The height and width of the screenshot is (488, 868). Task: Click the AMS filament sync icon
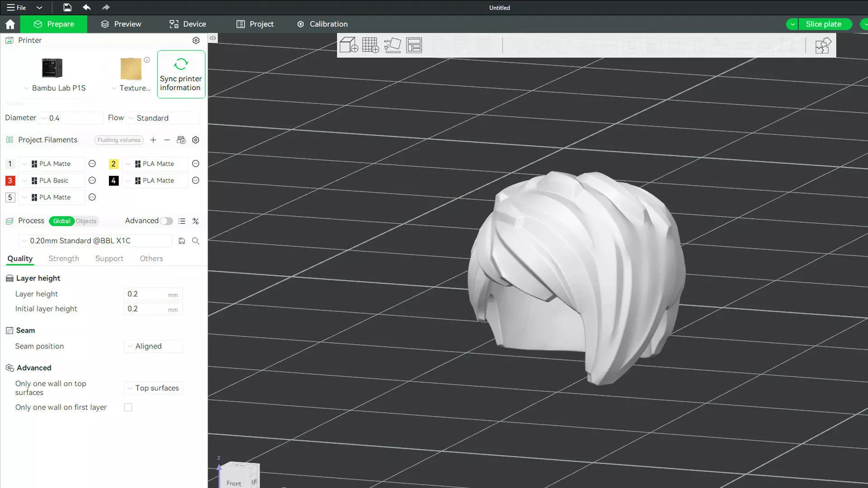click(181, 140)
